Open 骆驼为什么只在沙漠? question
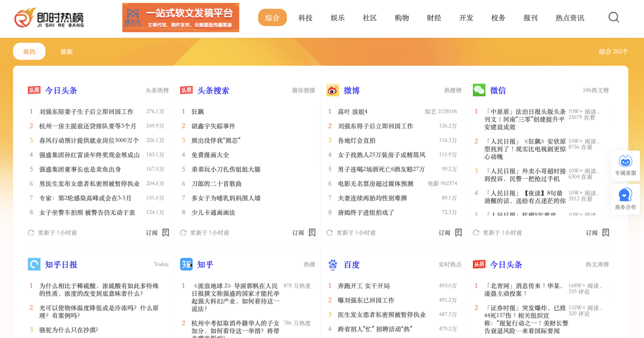The width and height of the screenshot is (644, 338). [69, 330]
